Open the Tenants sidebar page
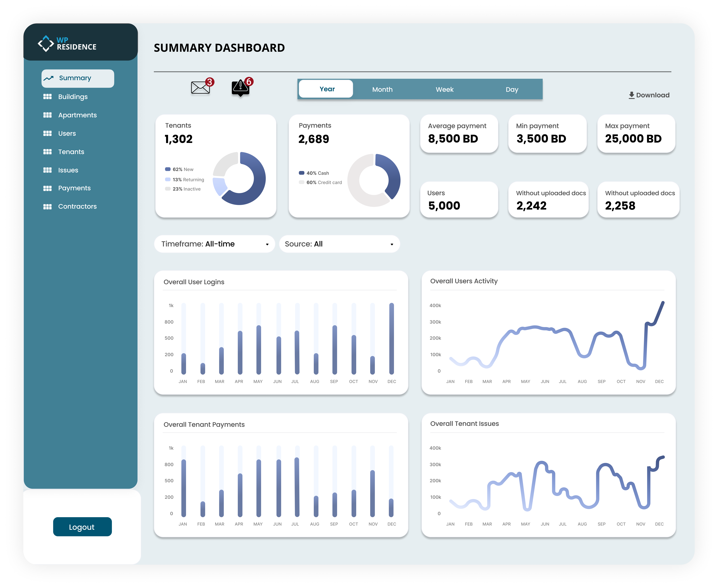718x588 pixels. click(x=71, y=152)
